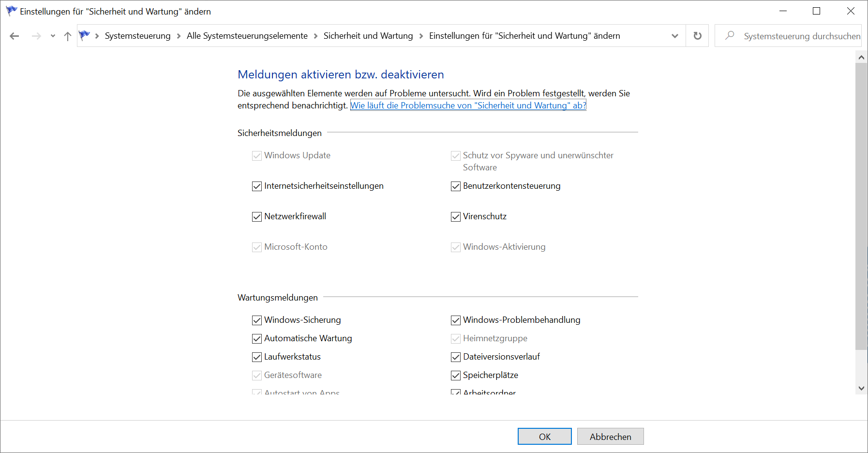Open the link about Problemsuche von Sicherheit und Wartung
This screenshot has width=868, height=453.
468,106
